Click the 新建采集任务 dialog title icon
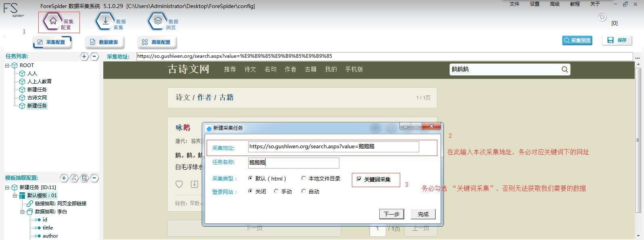Viewport: 644px width, 240px height. point(209,128)
